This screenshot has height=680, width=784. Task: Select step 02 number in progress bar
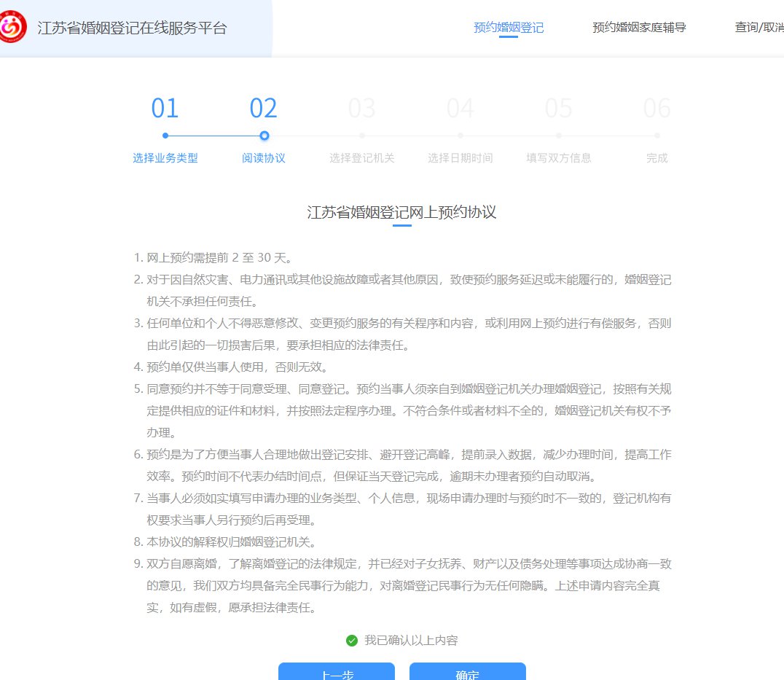pos(264,109)
